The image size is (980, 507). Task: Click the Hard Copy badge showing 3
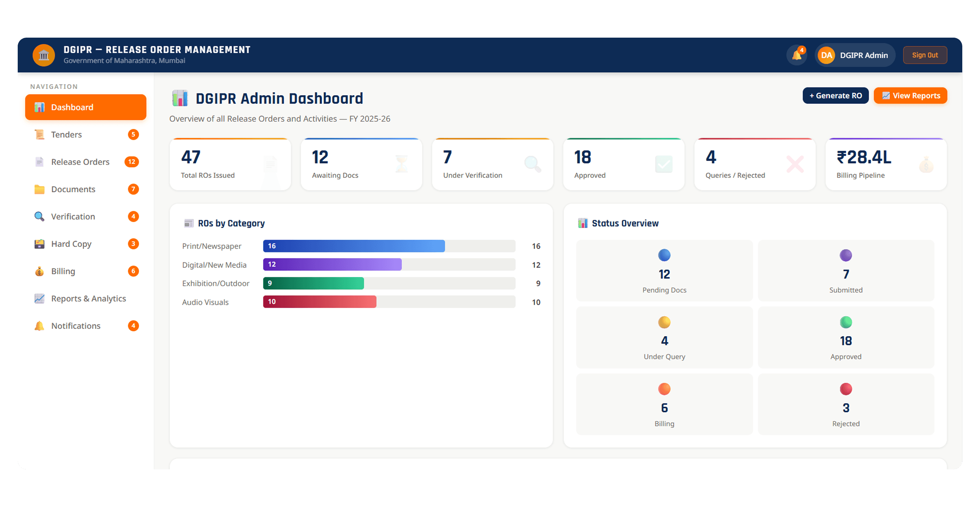pyautogui.click(x=133, y=244)
